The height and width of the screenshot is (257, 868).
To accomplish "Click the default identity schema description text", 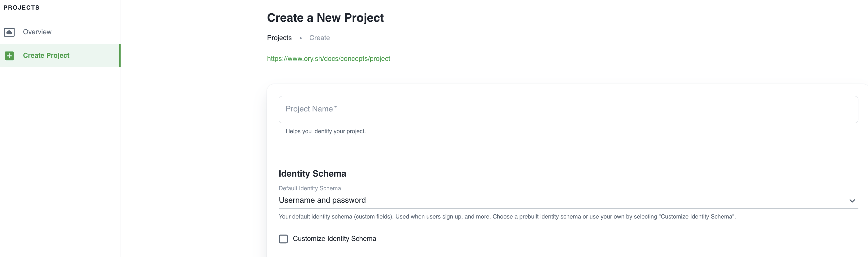I will click(x=507, y=217).
